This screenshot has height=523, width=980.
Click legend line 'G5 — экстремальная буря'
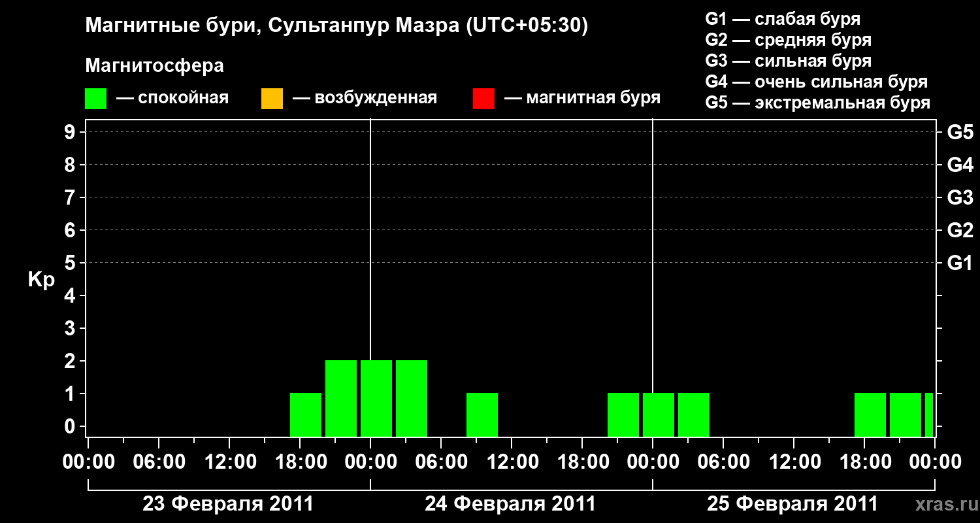tap(818, 103)
